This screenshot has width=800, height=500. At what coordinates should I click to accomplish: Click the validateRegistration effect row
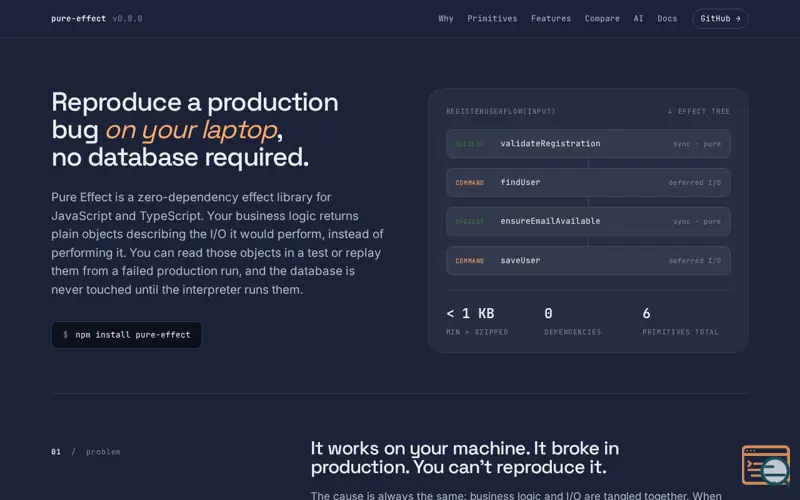point(588,144)
